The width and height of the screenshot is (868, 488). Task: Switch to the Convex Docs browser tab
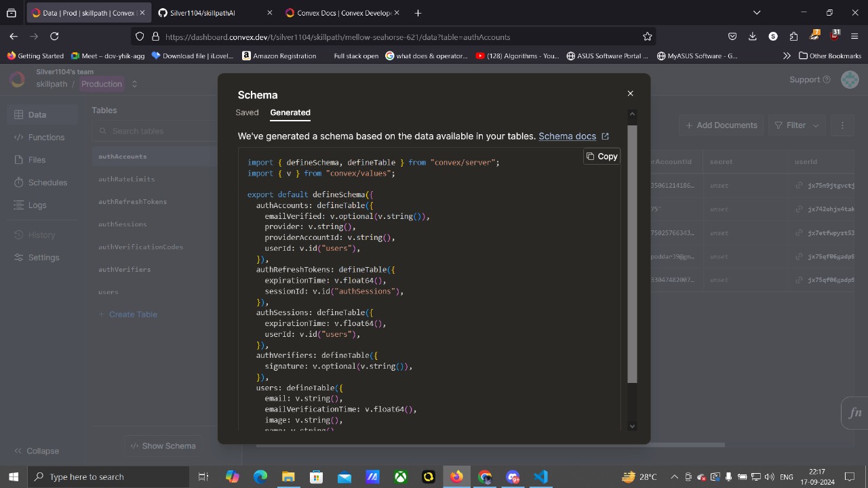pos(342,13)
